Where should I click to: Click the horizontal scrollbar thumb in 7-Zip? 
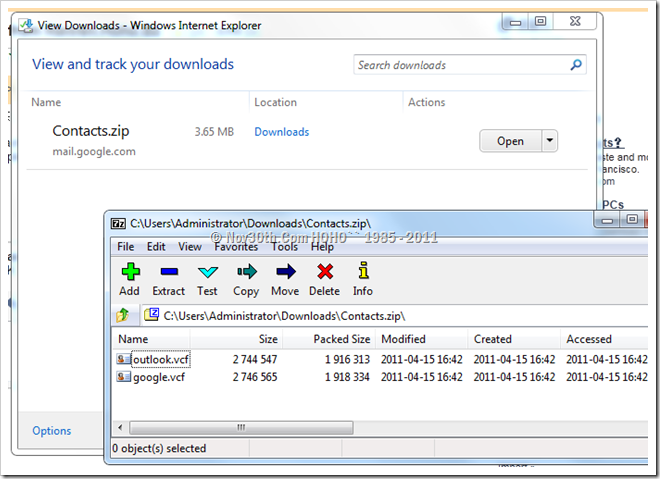click(x=241, y=428)
